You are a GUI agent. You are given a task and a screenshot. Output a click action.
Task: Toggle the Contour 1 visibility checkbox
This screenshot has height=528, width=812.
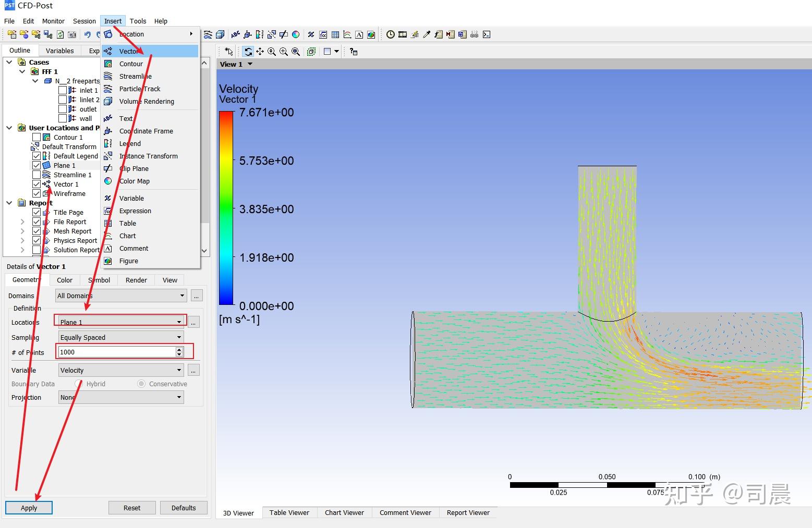pyautogui.click(x=37, y=137)
